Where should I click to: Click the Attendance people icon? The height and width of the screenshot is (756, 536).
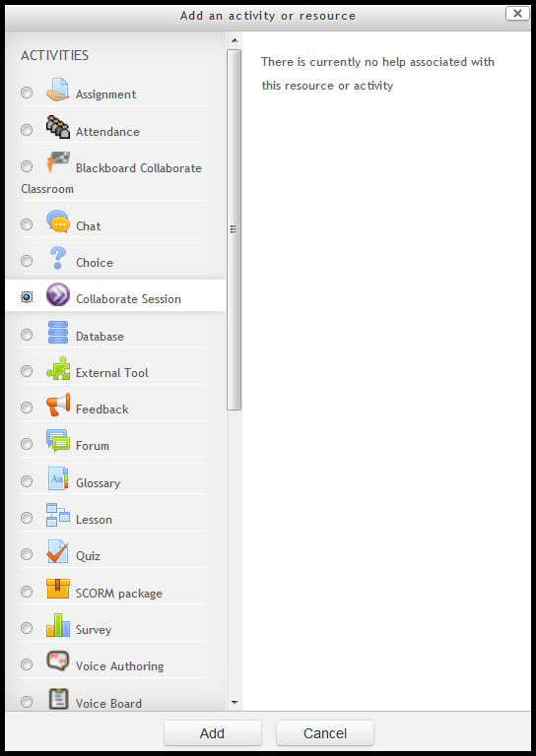[x=58, y=127]
